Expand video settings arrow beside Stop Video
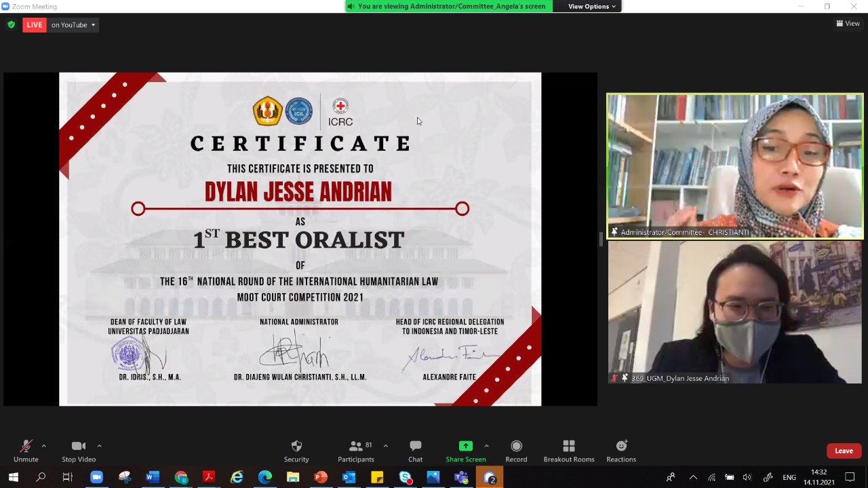Viewport: 868px width, 488px height. (99, 446)
